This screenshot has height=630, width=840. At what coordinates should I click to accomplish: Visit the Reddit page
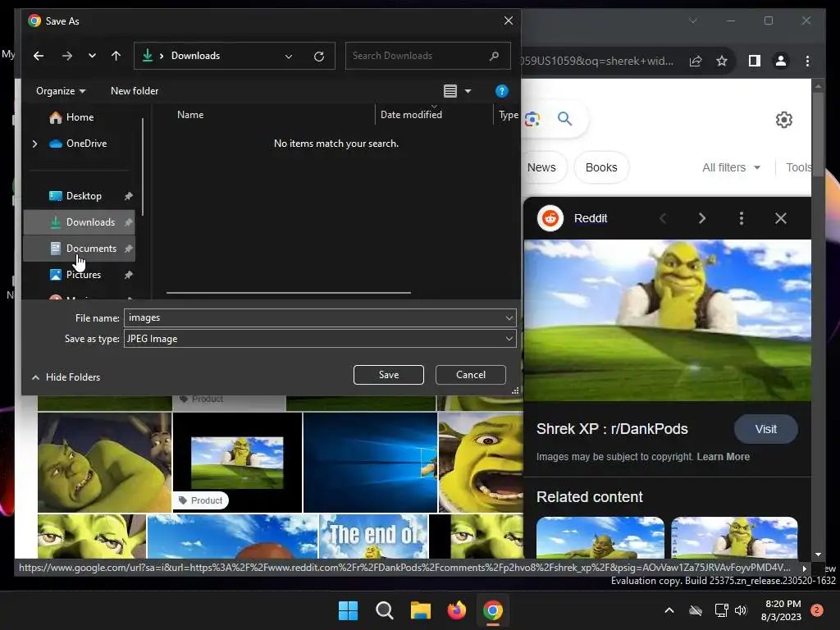click(x=765, y=429)
